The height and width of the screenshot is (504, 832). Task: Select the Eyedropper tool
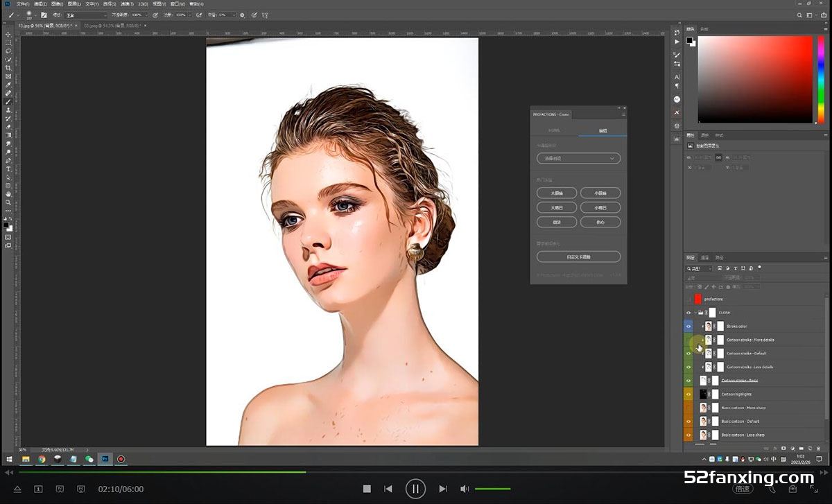8,85
